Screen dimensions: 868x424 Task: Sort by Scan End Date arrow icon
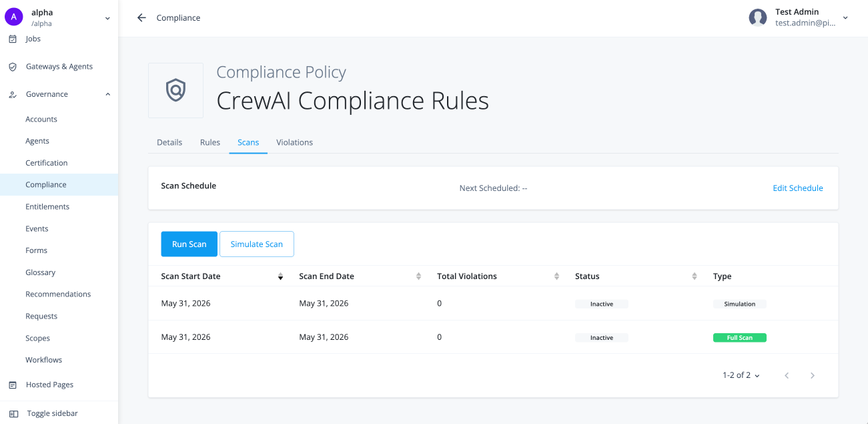tap(419, 276)
